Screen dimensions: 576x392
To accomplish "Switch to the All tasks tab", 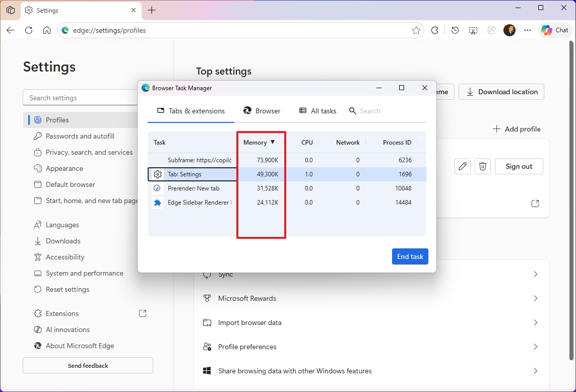I will pos(317,110).
